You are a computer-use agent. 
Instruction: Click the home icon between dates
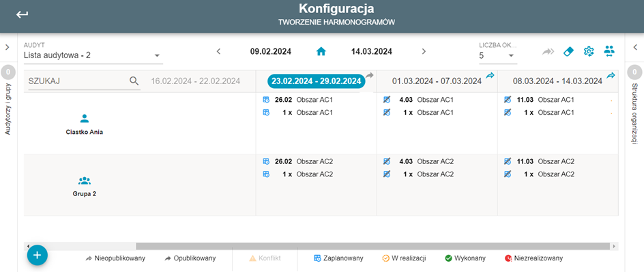(321, 51)
